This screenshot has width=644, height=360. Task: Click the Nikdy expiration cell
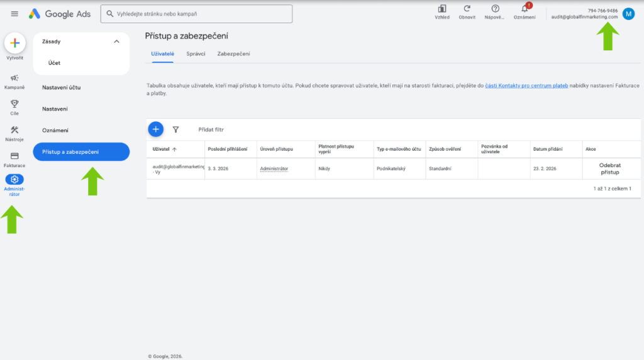[324, 169]
